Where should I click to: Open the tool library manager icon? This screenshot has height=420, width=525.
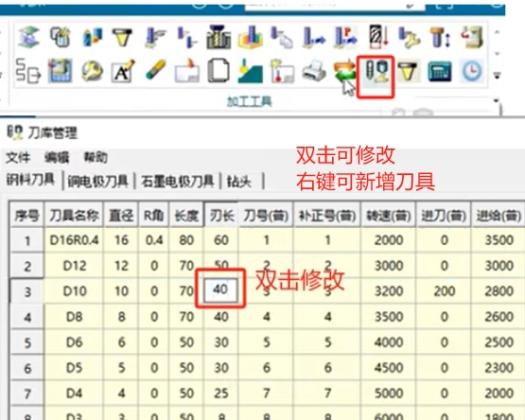pos(376,71)
